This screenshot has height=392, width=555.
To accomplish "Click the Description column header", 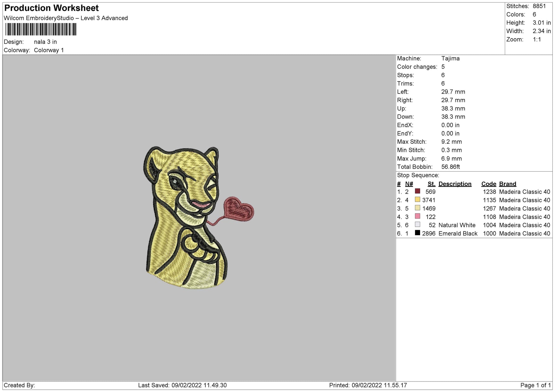I will tap(455, 184).
